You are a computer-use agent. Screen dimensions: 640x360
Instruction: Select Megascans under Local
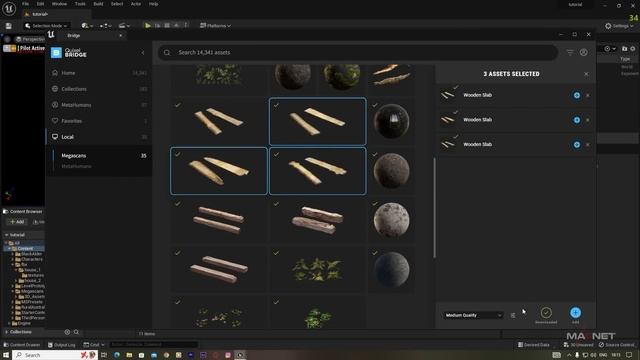(74, 156)
